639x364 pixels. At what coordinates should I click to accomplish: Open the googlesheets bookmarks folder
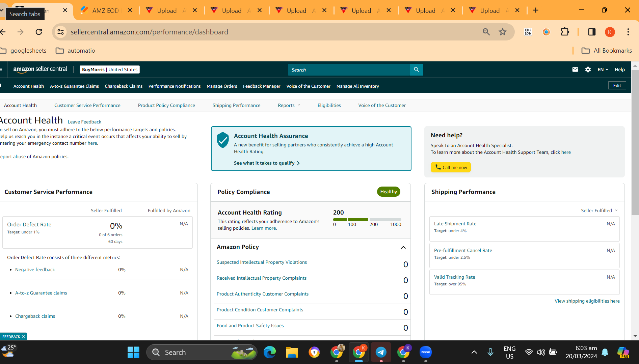(x=24, y=51)
